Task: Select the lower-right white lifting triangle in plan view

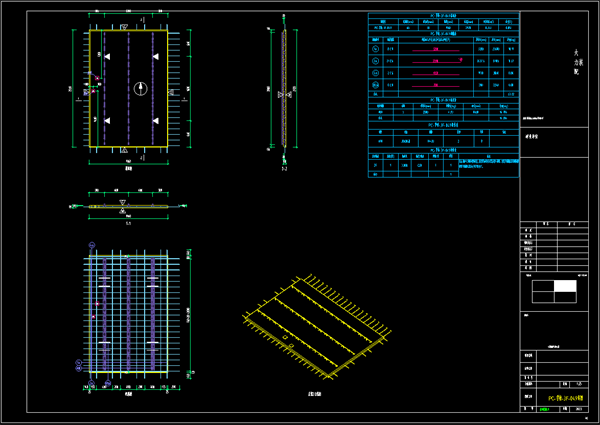Action: point(155,120)
